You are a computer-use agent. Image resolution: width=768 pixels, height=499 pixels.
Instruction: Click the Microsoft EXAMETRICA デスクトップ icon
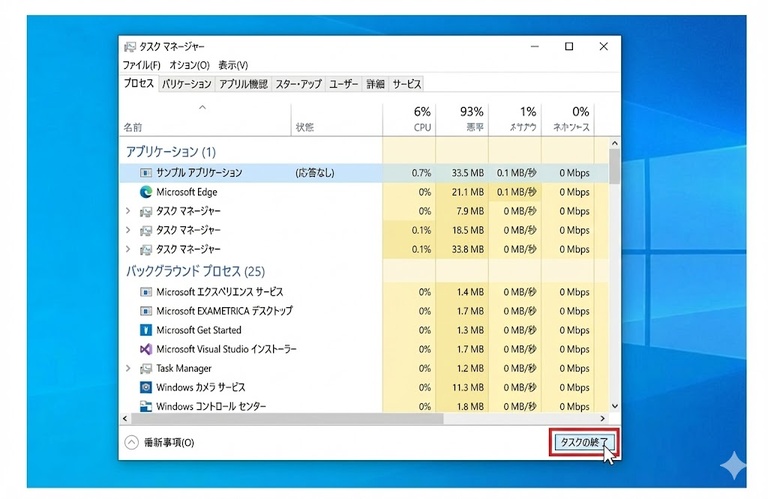145,311
